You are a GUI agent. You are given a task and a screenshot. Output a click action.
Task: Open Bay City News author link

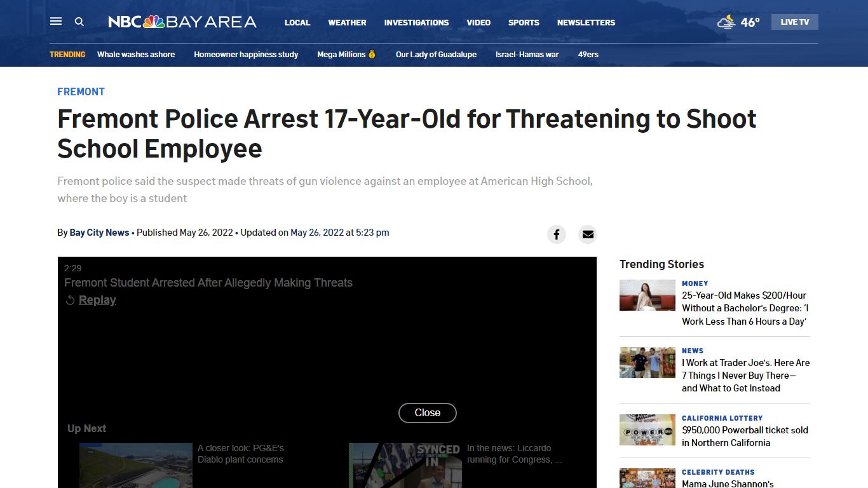point(99,233)
